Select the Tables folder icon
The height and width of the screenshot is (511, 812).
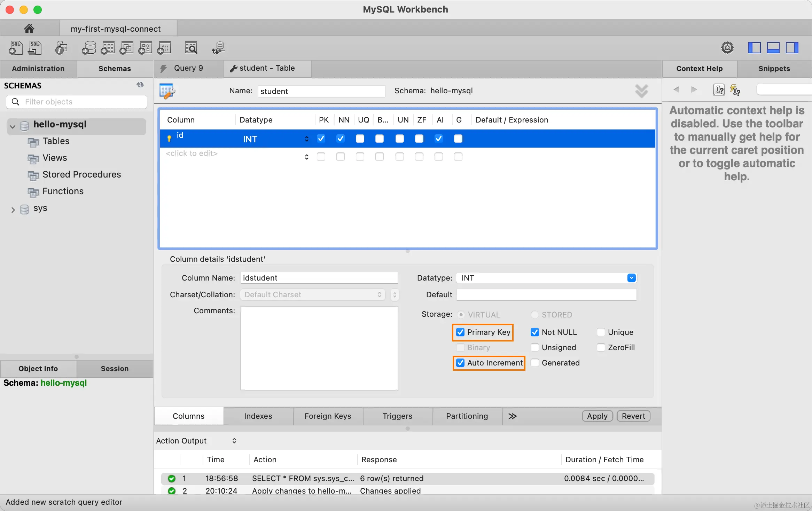[x=33, y=142]
